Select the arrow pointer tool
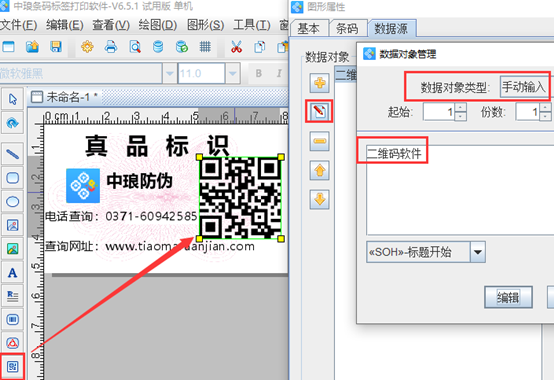Viewport: 554px width, 380px height. tap(13, 99)
